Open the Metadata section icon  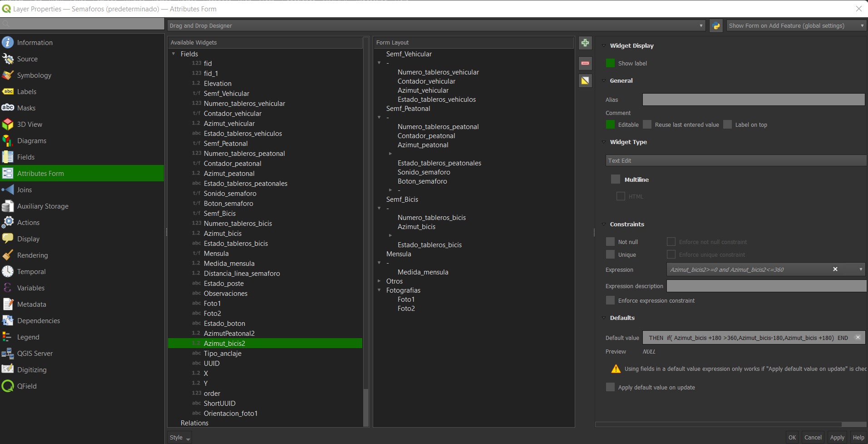pos(8,304)
